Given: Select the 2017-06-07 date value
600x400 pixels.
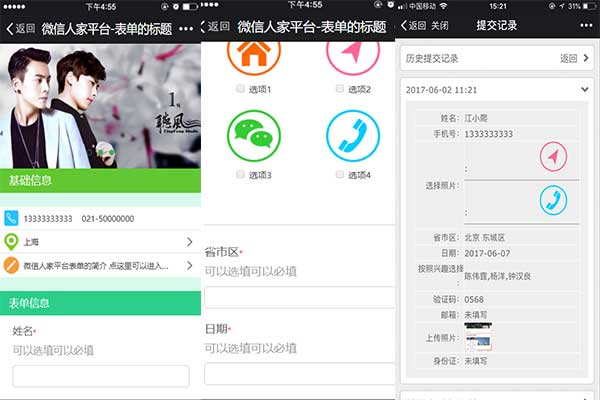Looking at the screenshot, I should click(487, 253).
